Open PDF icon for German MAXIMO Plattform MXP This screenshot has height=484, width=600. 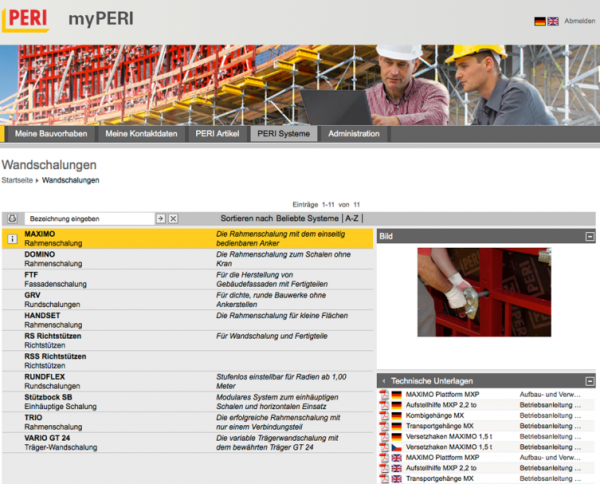click(384, 394)
